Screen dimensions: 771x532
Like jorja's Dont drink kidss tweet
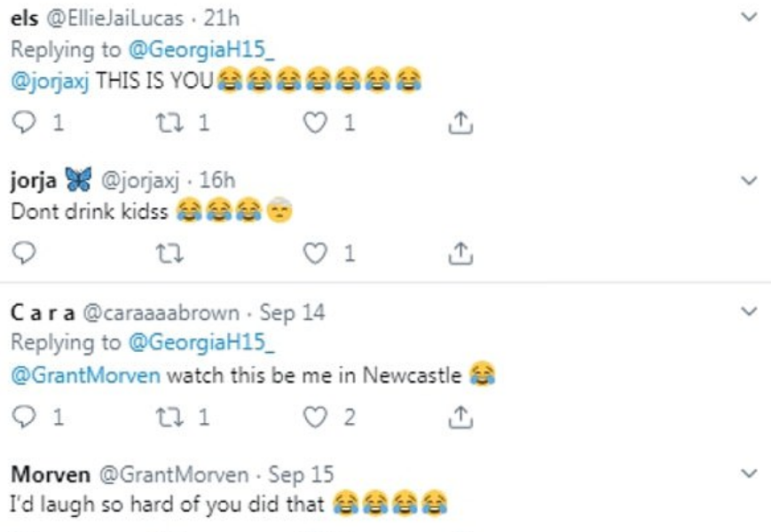pos(315,254)
